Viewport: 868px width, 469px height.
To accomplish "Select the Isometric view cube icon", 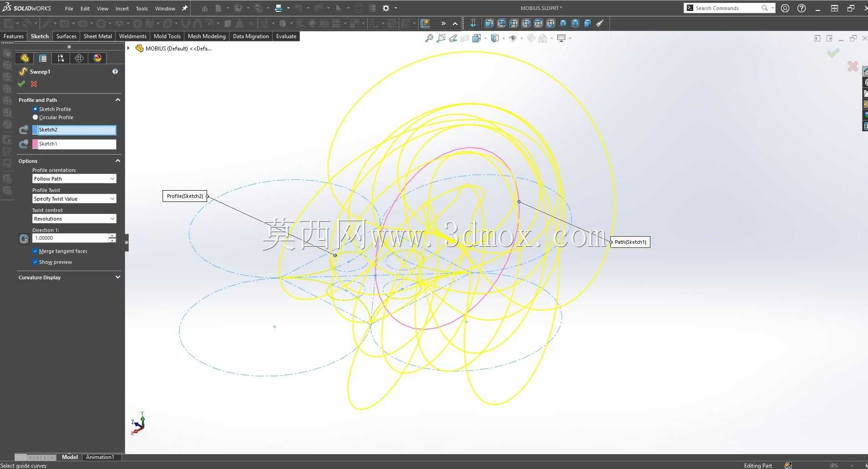I will point(563,23).
